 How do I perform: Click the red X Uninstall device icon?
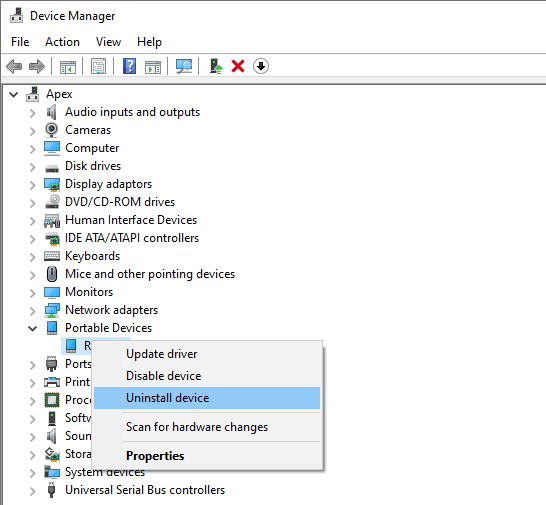point(238,66)
